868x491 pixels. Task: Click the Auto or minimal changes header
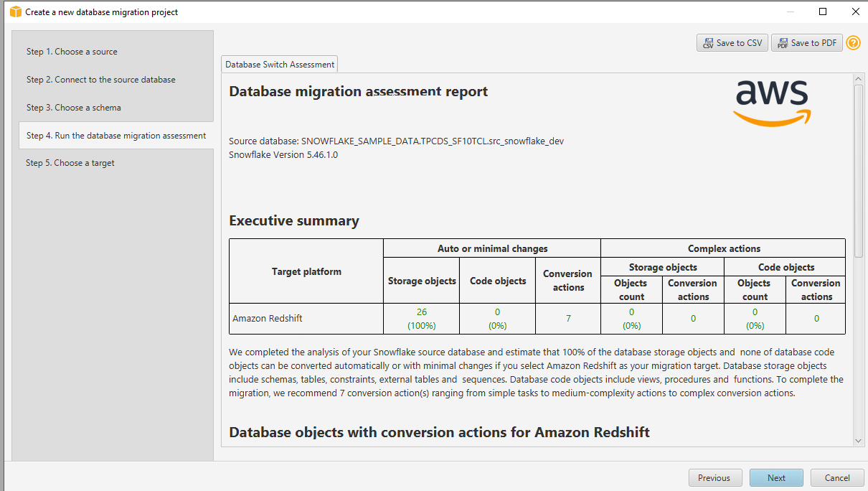pyautogui.click(x=492, y=249)
